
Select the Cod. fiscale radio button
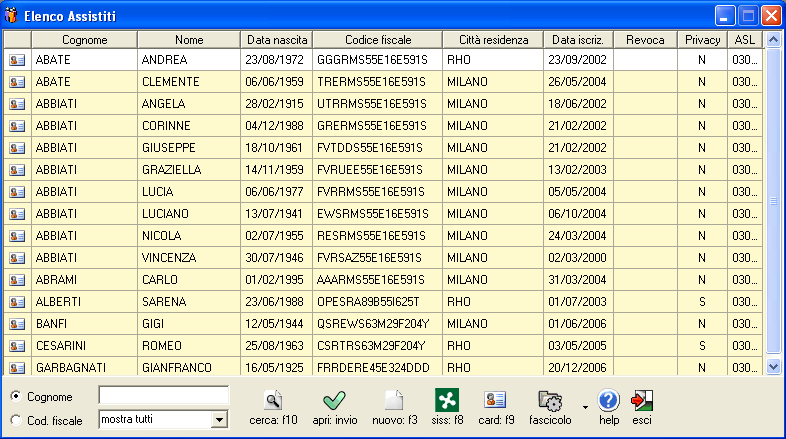(15, 420)
